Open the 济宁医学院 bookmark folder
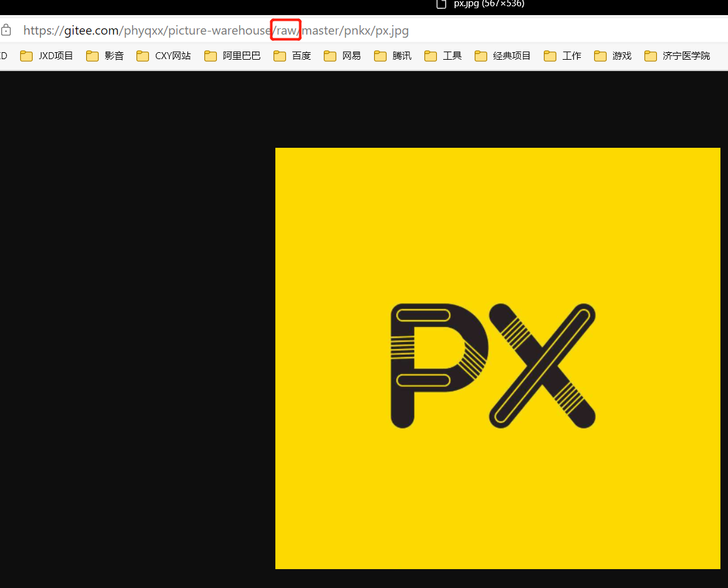This screenshot has width=728, height=588. pyautogui.click(x=677, y=56)
